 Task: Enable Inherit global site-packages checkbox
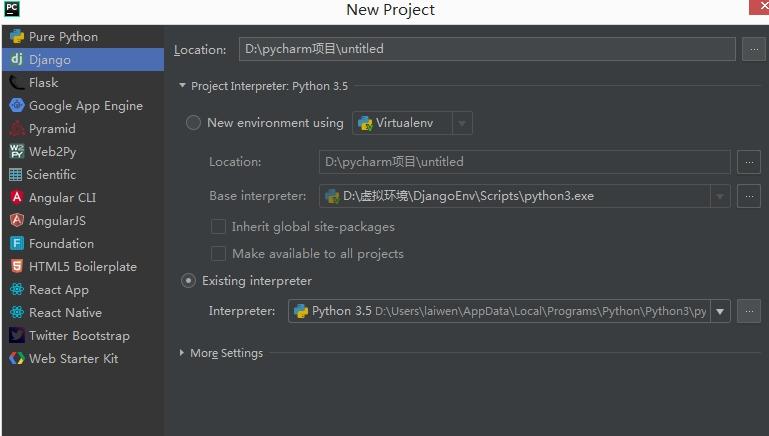pyautogui.click(x=218, y=227)
